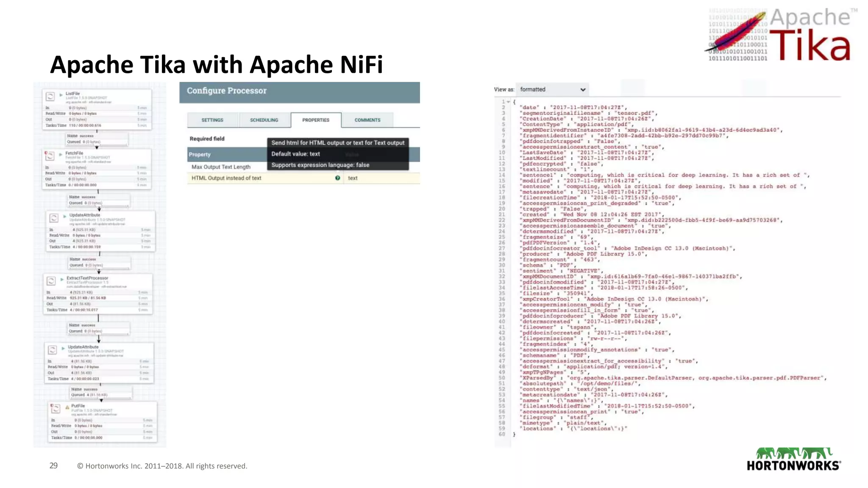Click the ExtractTextProcessor run status arrow
868x488 pixels.
(62, 279)
